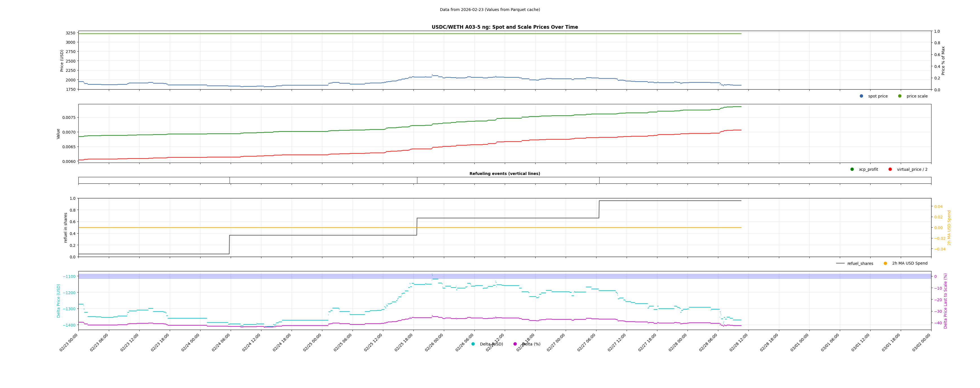
Task: Click the blue spot price legend dot
Action: click(x=861, y=96)
